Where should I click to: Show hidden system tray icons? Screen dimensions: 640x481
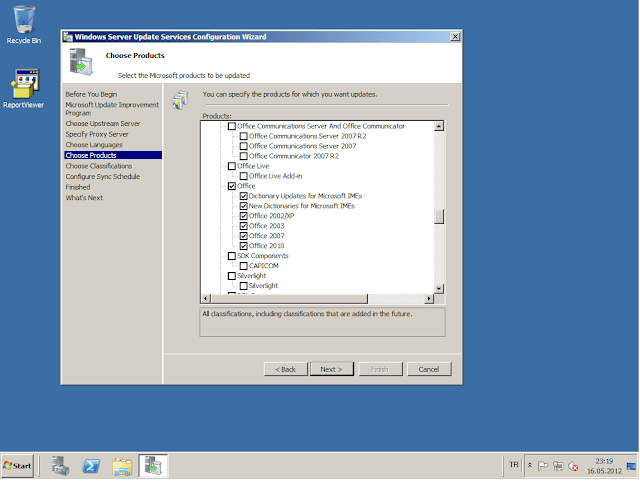point(530,466)
